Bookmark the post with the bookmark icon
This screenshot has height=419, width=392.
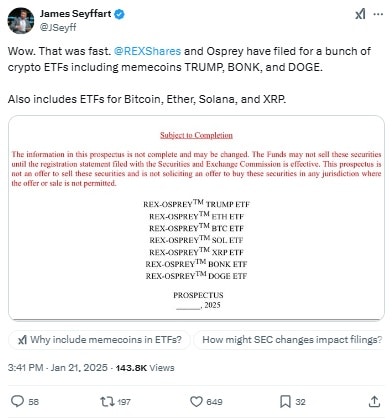(x=285, y=401)
